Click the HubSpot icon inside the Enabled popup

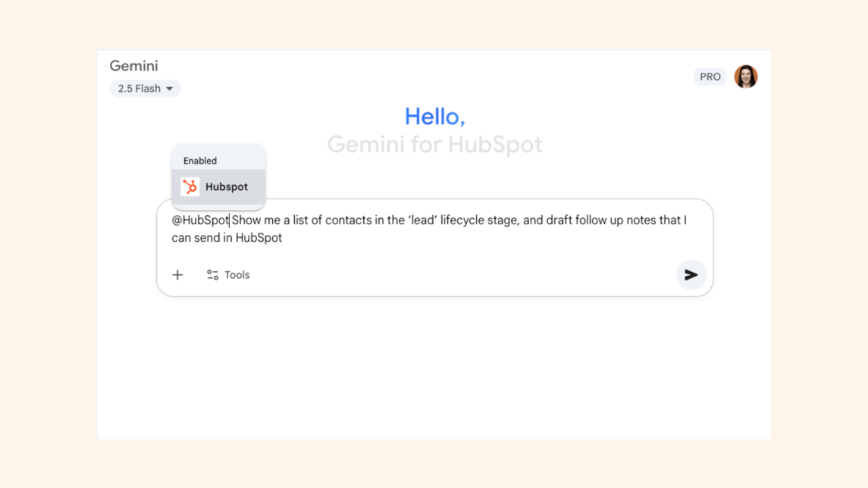point(188,186)
